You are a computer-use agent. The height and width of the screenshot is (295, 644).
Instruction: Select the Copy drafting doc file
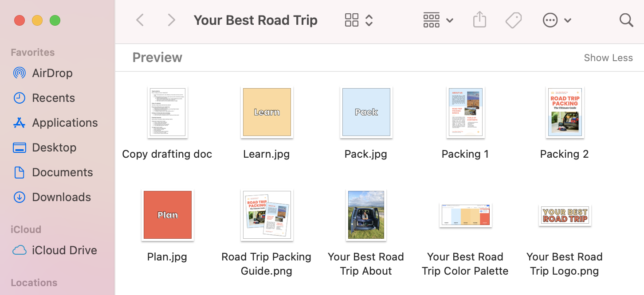tap(167, 112)
